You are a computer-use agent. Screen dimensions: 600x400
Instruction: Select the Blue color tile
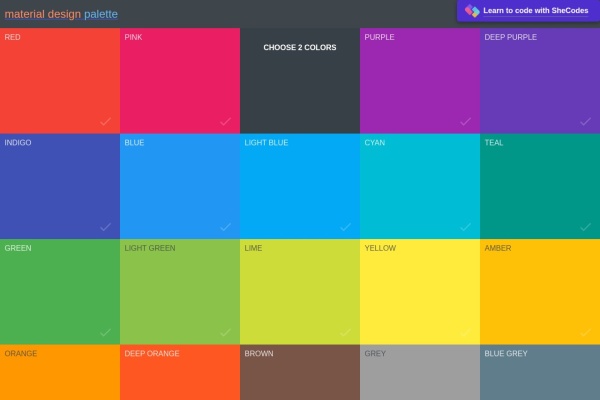coord(180,186)
